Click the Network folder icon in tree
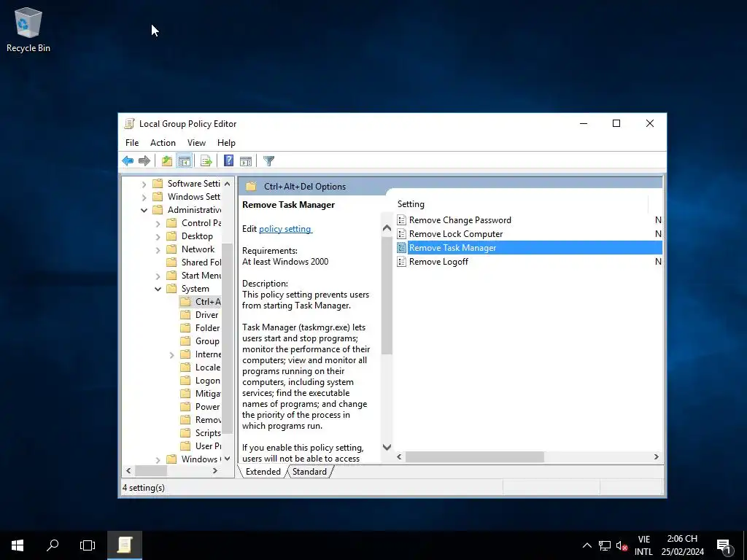This screenshot has width=747, height=560. [171, 249]
